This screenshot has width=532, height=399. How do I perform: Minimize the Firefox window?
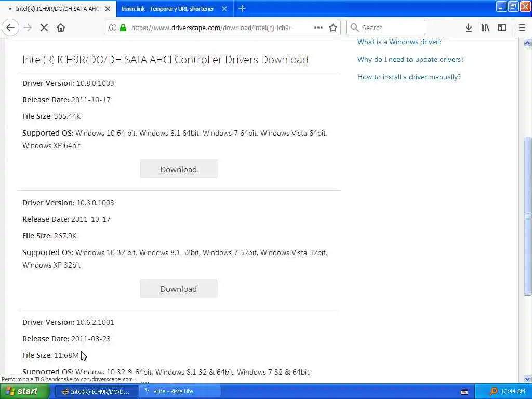tap(501, 7)
